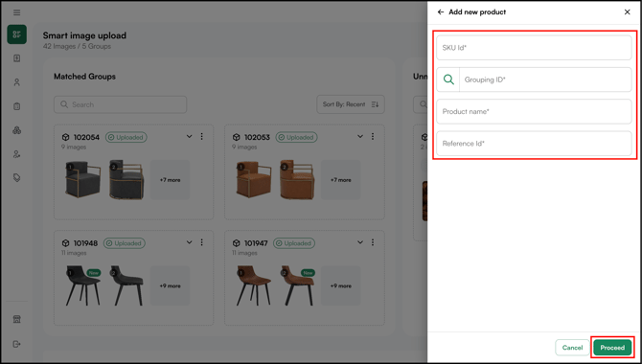This screenshot has height=364, width=642.
Task: Open +7 more tile in group 102053
Action: coord(341,180)
